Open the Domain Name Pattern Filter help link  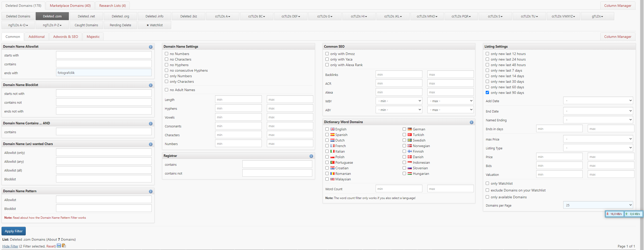[49, 218]
